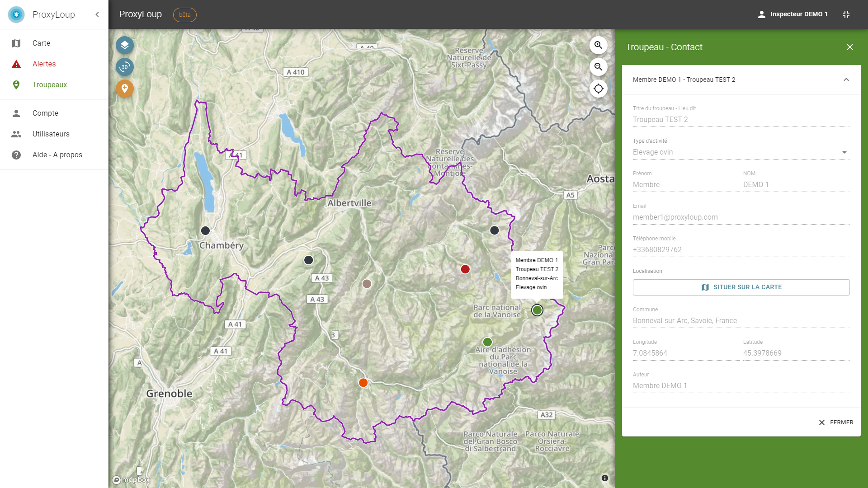Viewport: 868px width, 488px height.
Task: Click the Troupeau - Contact panel title
Action: coord(664,47)
